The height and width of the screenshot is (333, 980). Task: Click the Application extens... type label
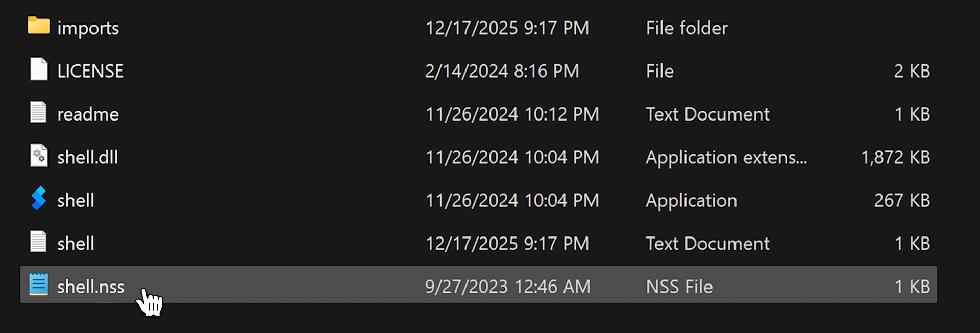(726, 157)
